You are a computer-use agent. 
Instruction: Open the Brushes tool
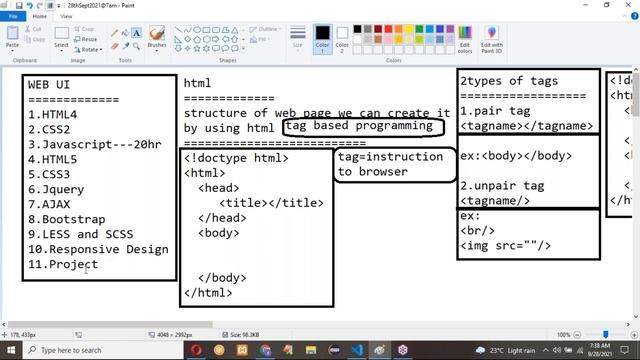(x=157, y=38)
